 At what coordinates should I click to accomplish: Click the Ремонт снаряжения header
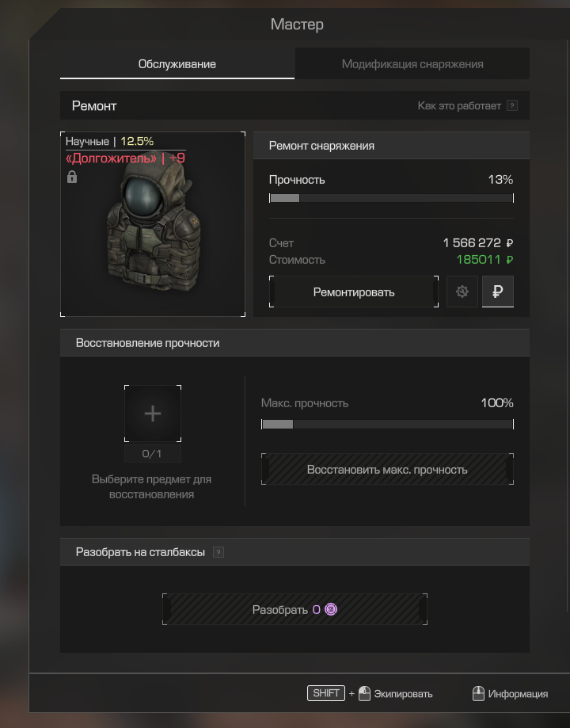[391, 145]
